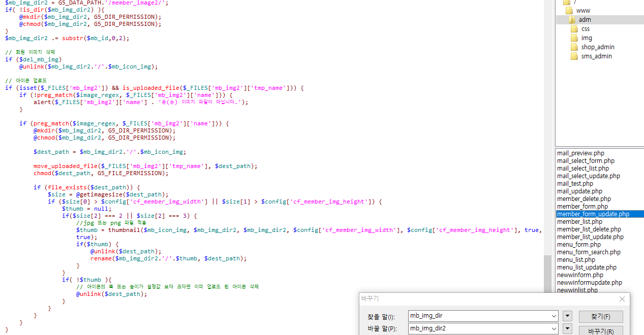Select newwinform.php file
644x335 pixels.
[x=580, y=275]
